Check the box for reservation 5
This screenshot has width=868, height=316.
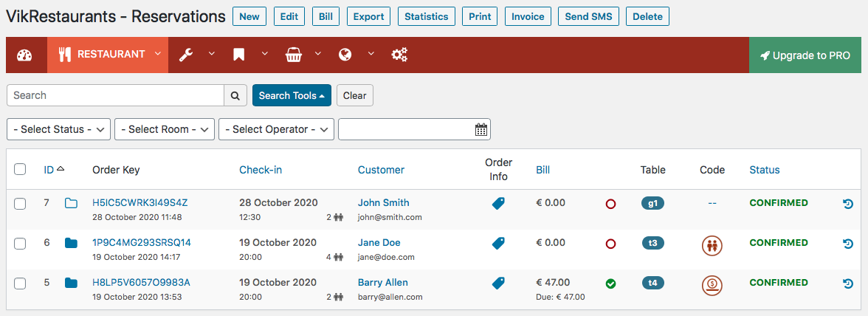[20, 284]
